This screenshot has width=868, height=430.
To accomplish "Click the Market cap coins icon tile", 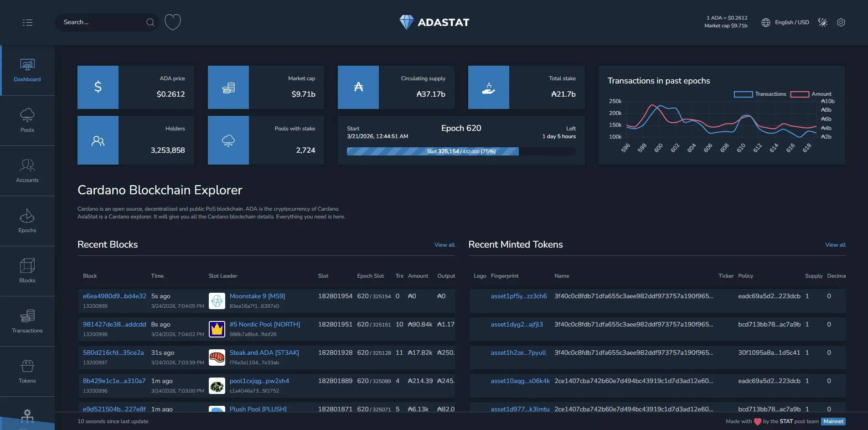I will (228, 87).
